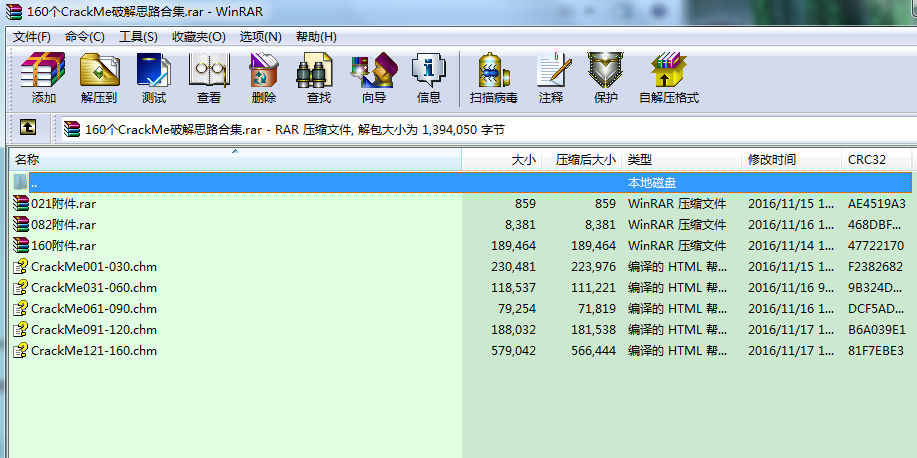Viewport: 917px width, 458px height.
Task: Click CRC32 value B6A039E1
Action: click(x=877, y=330)
